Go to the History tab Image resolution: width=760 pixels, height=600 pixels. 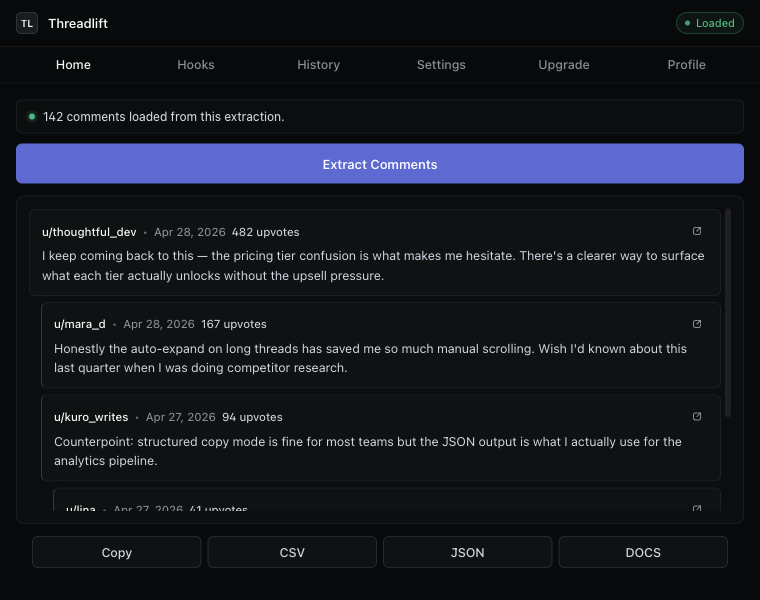click(318, 64)
